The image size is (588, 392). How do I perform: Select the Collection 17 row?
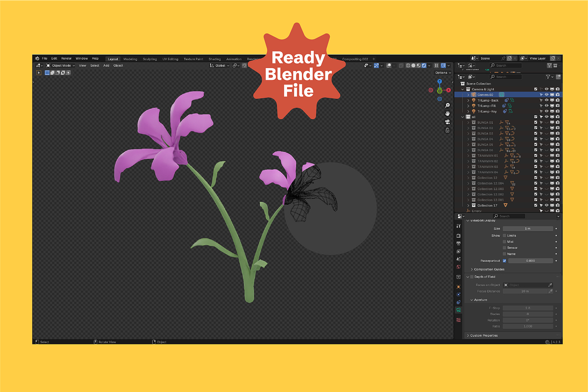coord(508,205)
